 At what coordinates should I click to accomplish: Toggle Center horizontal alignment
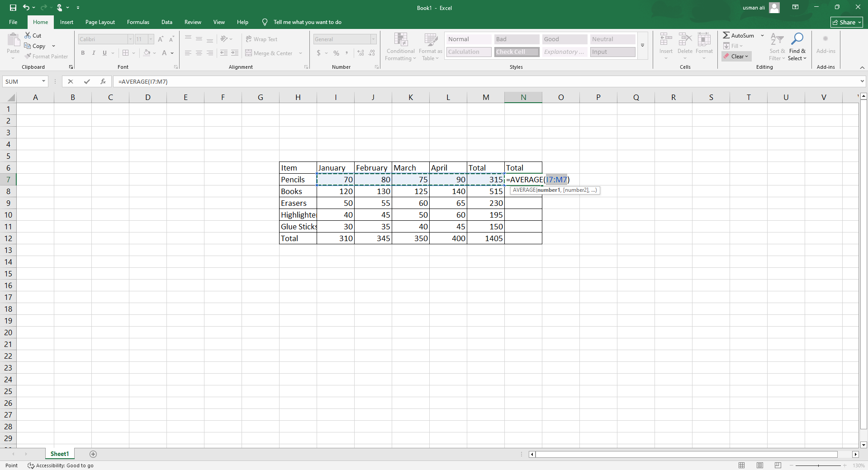click(199, 53)
